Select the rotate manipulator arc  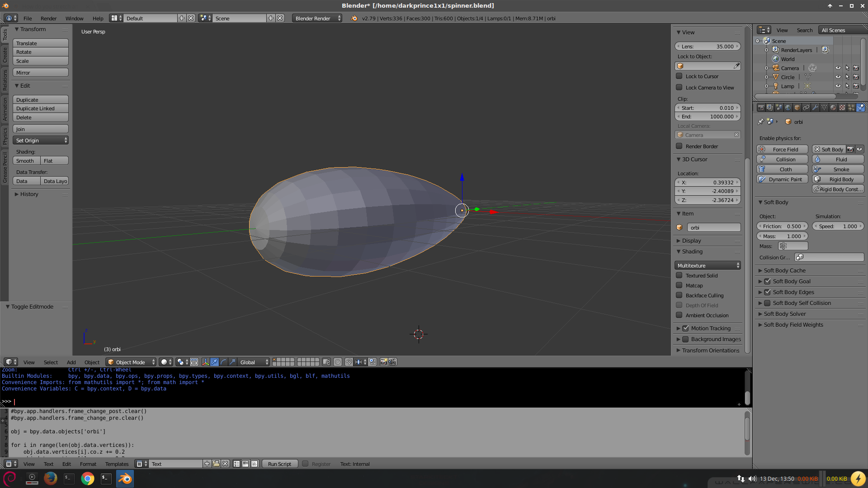coord(223,362)
